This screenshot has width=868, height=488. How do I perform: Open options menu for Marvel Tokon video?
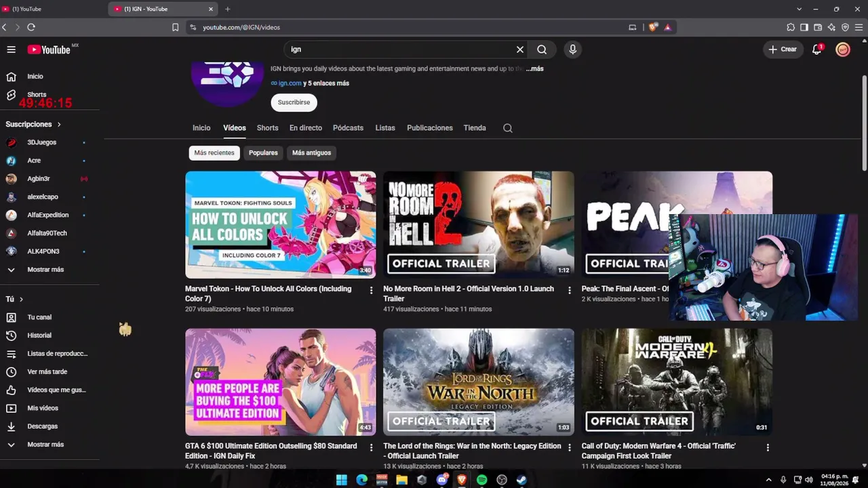[371, 290]
